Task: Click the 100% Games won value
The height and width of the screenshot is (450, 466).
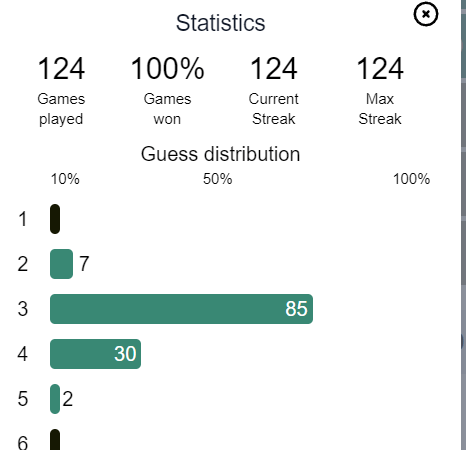Action: tap(167, 68)
